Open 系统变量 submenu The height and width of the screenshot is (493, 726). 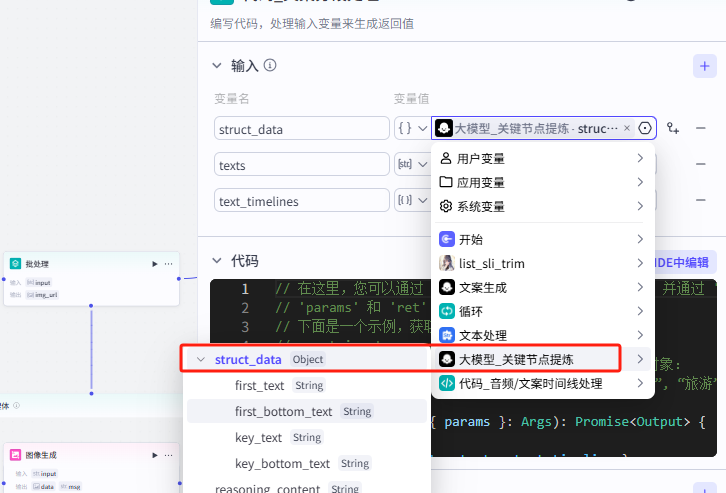[x=542, y=206]
